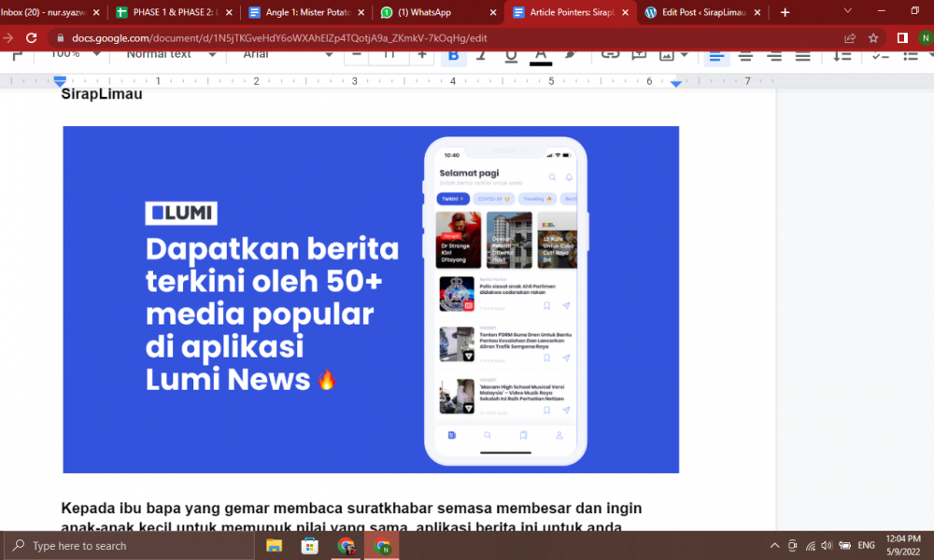Viewport: 934px width, 560px height.
Task: Open the Wi-Fi network tray icon
Action: pos(810,546)
